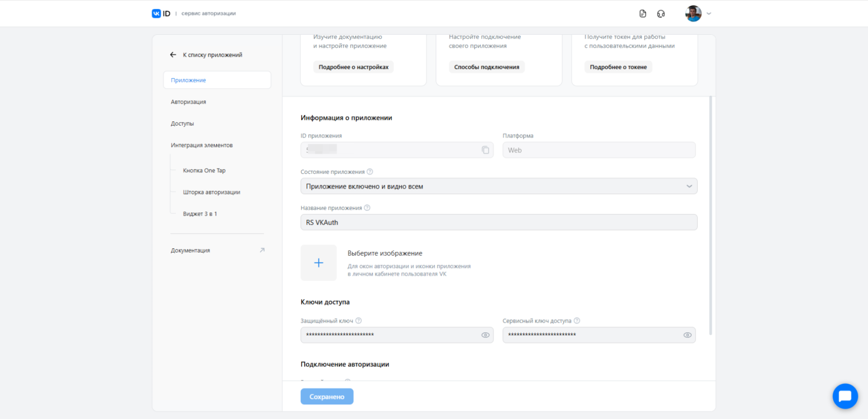The image size is (868, 419).
Task: Open the user profile menu
Action: click(x=698, y=14)
